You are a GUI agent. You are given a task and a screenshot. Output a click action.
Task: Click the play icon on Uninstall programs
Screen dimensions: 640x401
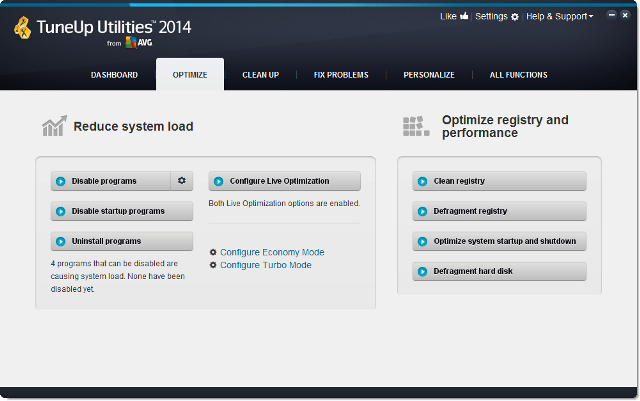[60, 241]
